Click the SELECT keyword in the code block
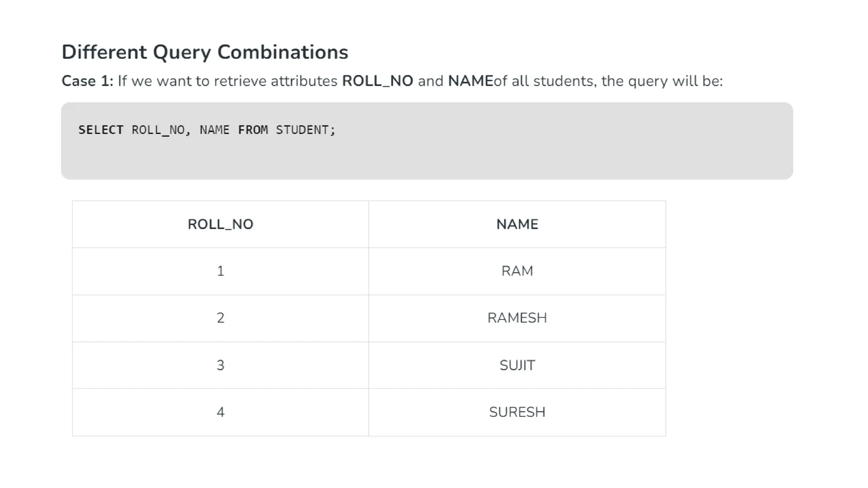 pos(101,130)
